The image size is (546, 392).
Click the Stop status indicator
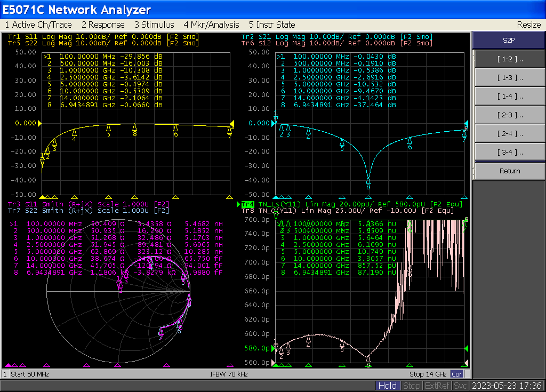pos(412,386)
